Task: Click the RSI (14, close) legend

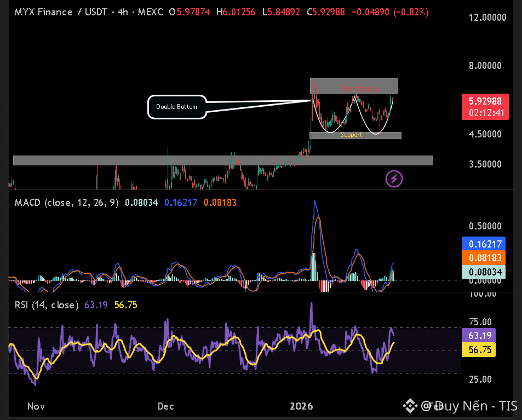Action: (x=47, y=305)
